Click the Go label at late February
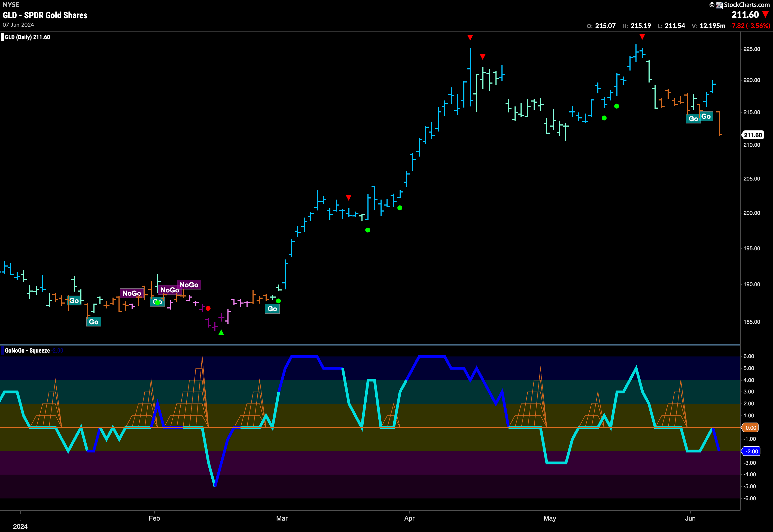This screenshot has width=773, height=532. point(272,309)
